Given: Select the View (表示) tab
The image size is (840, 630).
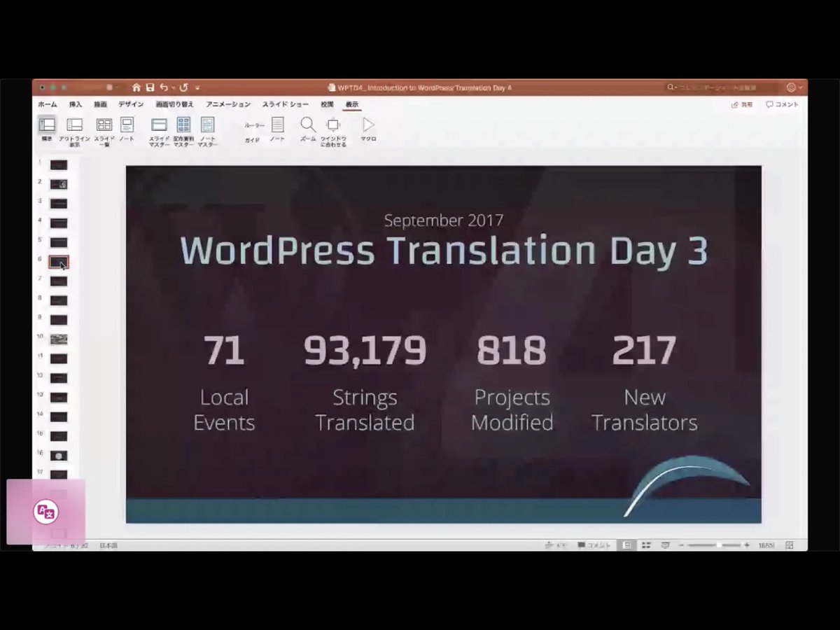Looking at the screenshot, I should coord(352,104).
